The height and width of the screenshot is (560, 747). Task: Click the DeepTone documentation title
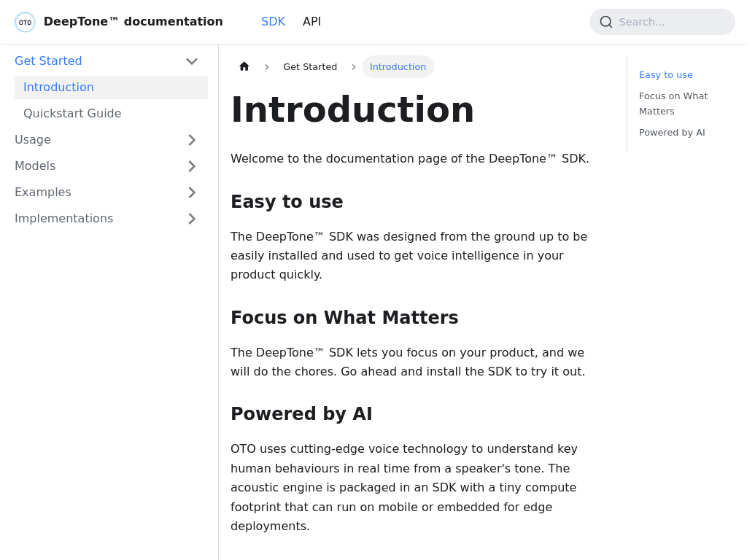[133, 22]
